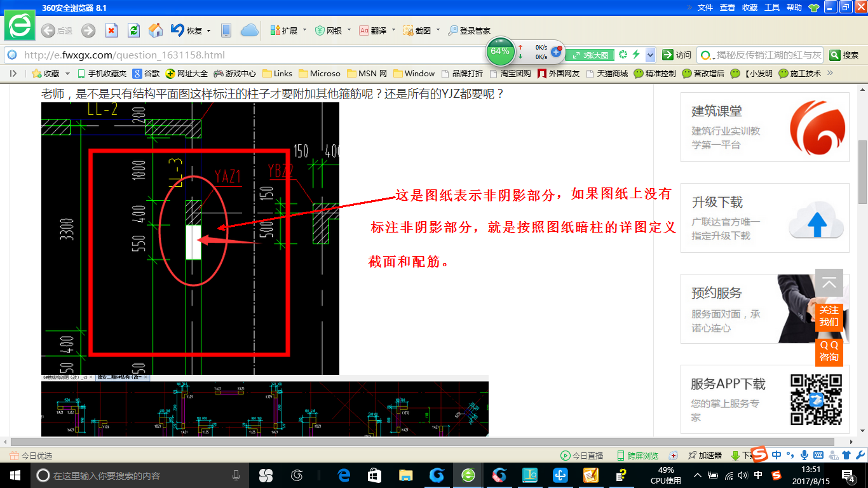This screenshot has width=868, height=488.
Task: Open the notification center icon
Action: 850,475
